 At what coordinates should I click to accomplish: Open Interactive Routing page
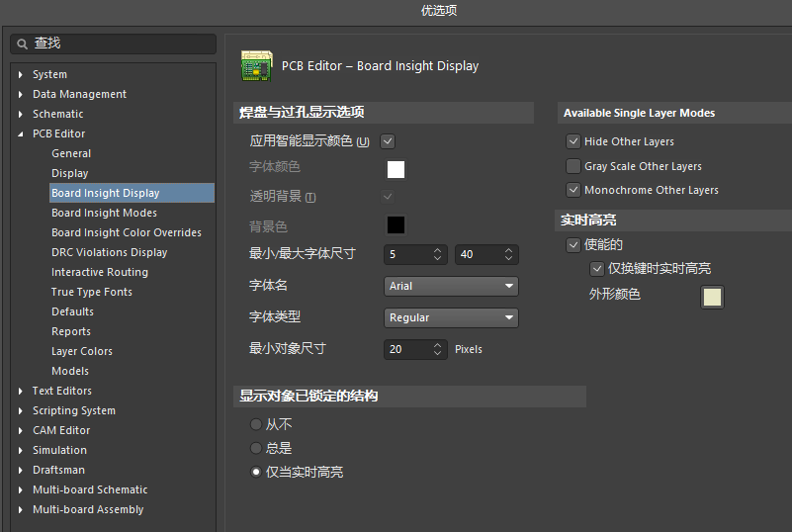pyautogui.click(x=100, y=272)
